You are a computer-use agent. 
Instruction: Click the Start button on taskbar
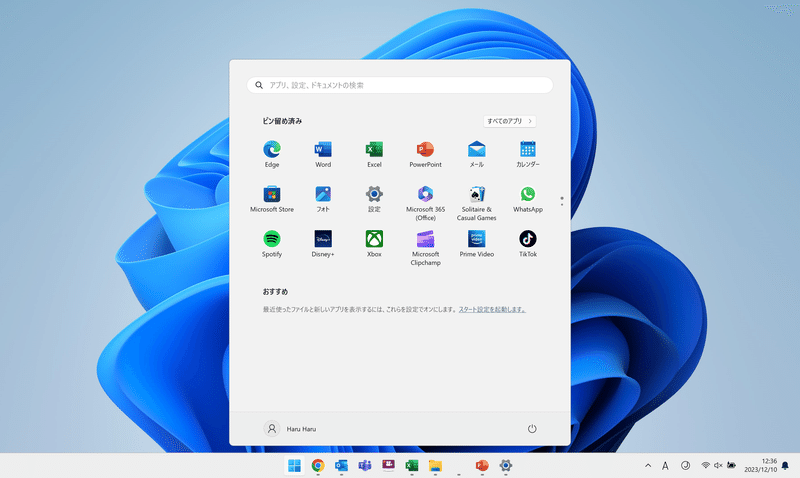point(294,465)
